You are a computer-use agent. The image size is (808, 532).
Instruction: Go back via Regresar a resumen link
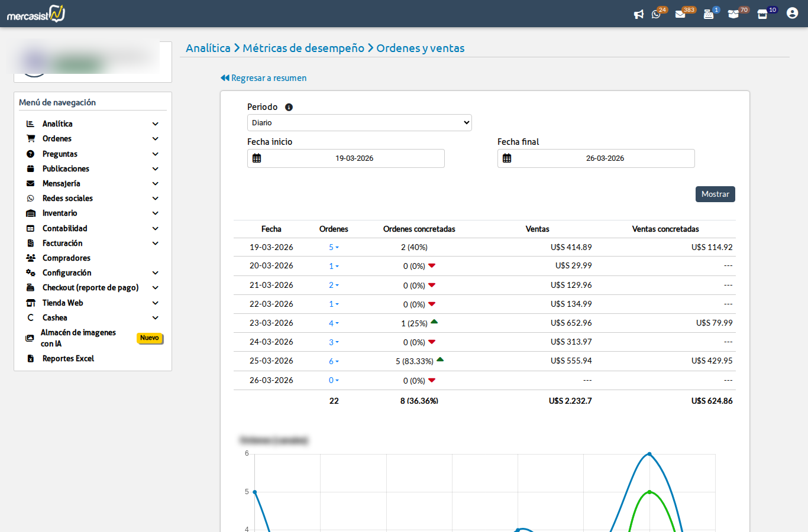pos(264,78)
